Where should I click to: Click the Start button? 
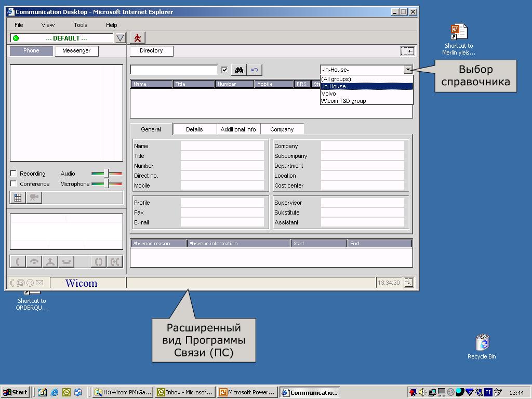(15, 393)
